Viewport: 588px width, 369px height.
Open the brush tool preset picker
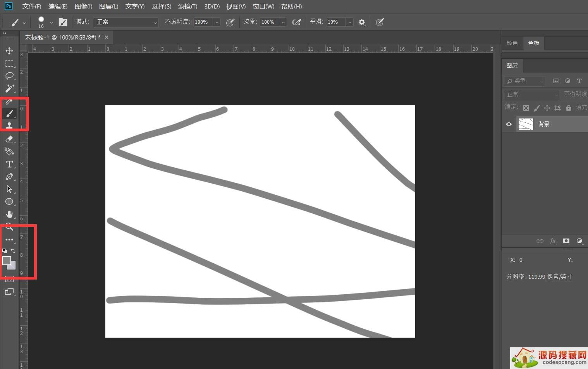click(18, 22)
